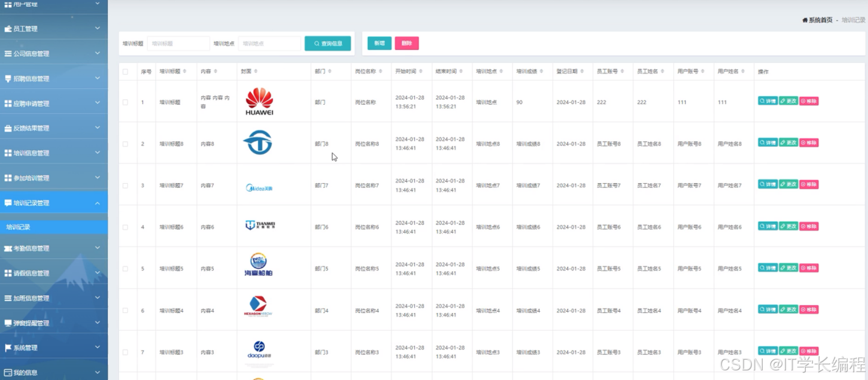Select the checkbox for row 培训标题5
868x380 pixels.
pos(125,269)
